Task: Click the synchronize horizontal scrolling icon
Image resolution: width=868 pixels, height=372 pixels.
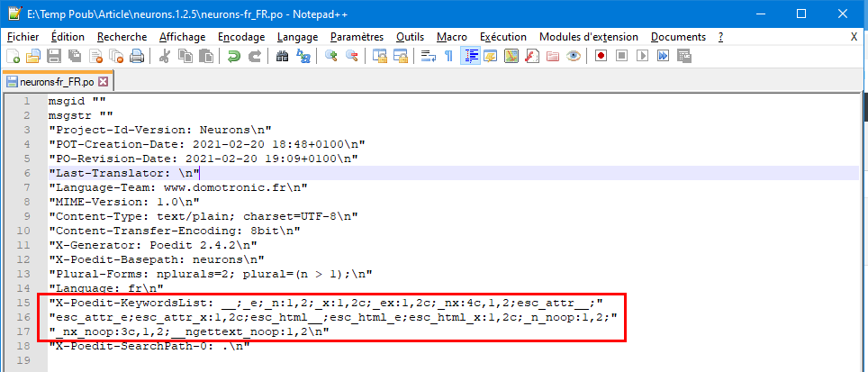Action: tap(400, 56)
